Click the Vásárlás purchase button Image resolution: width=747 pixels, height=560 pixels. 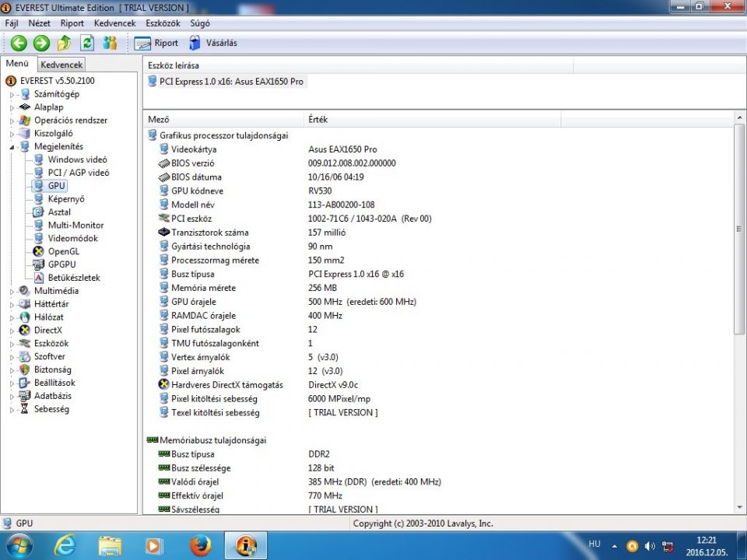(213, 44)
